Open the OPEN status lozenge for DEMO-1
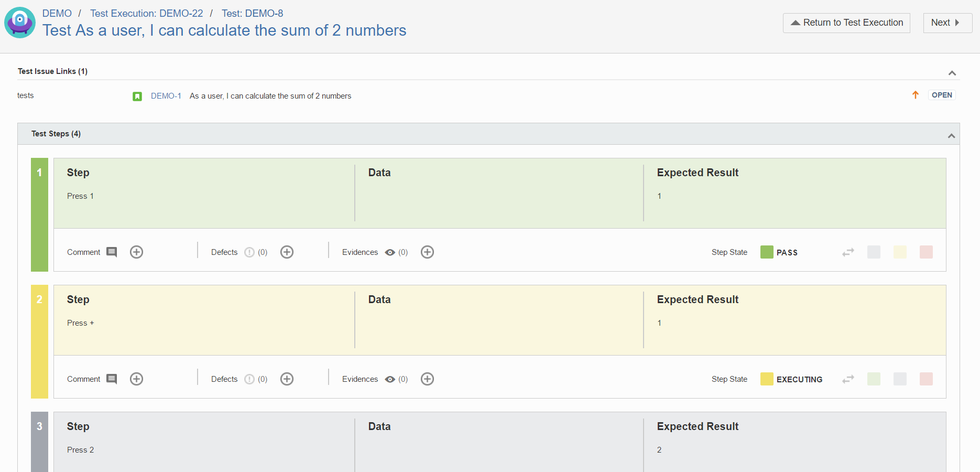The image size is (980, 472). click(942, 95)
